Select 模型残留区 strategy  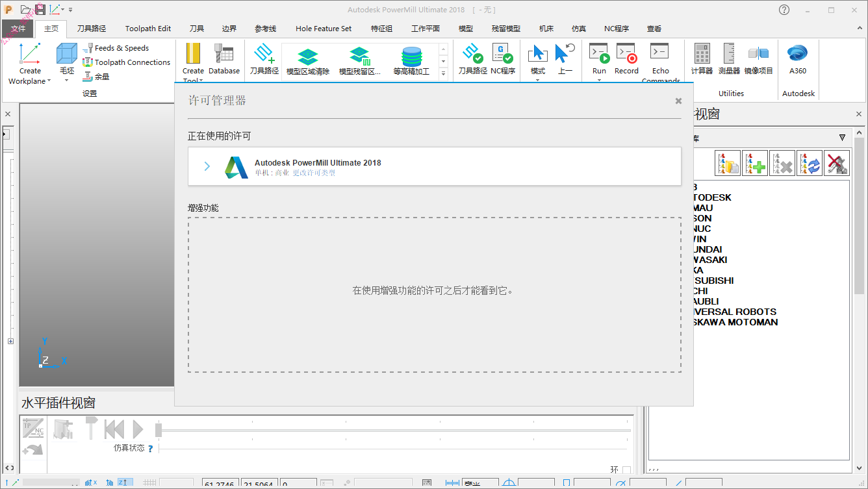tap(360, 62)
